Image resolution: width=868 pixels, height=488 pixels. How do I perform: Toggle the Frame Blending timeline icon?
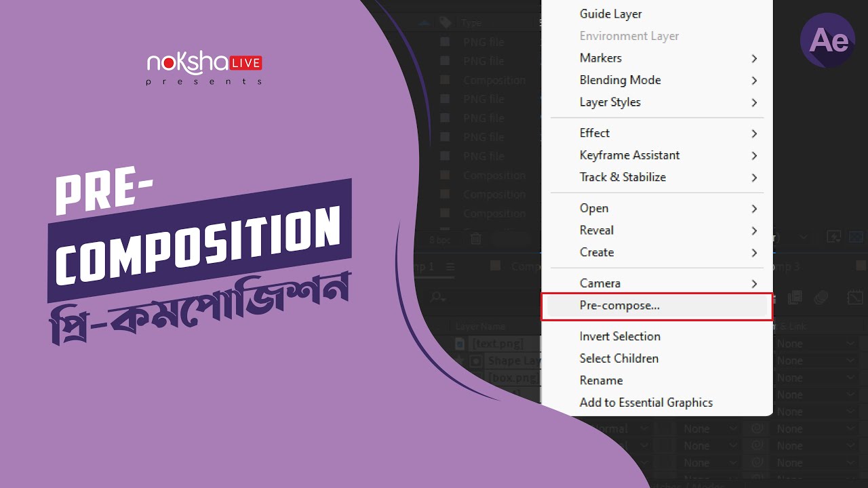(x=795, y=298)
